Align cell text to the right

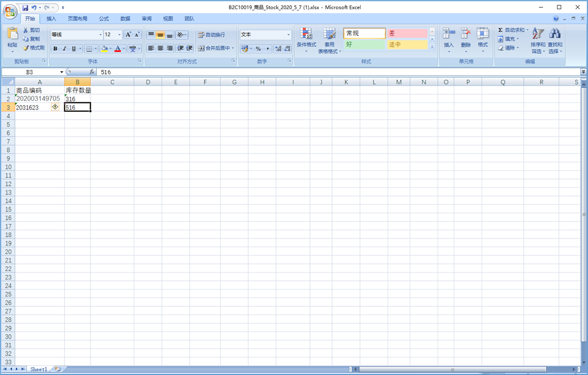pos(169,48)
